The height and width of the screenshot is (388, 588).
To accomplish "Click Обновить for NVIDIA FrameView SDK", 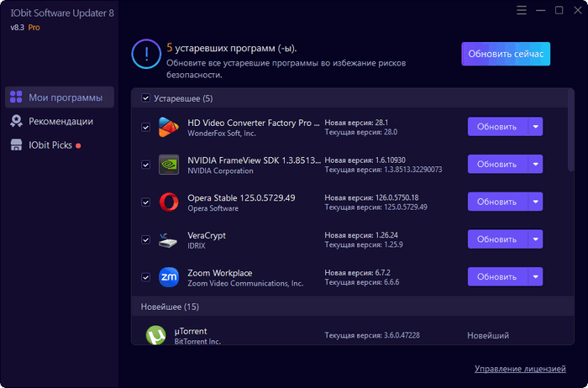I will [497, 165].
